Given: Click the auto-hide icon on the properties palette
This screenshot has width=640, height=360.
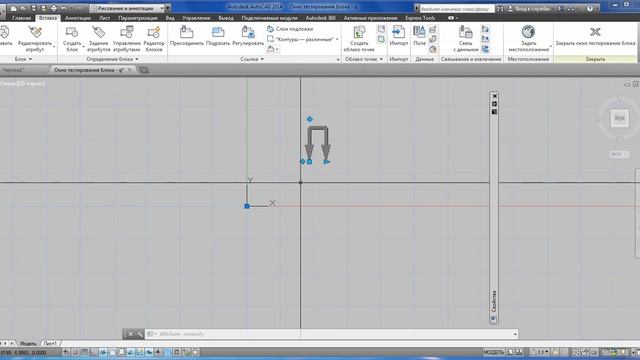Looking at the screenshot, I should (495, 104).
